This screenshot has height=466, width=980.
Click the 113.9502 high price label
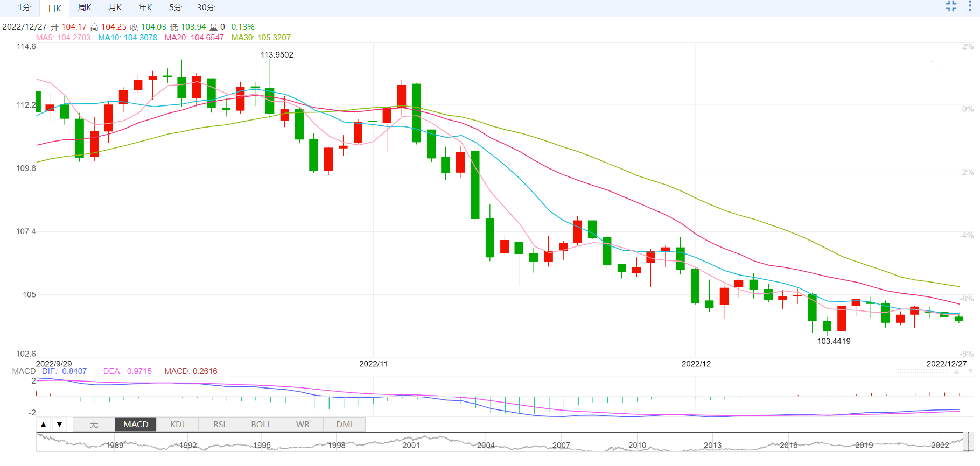pyautogui.click(x=277, y=55)
